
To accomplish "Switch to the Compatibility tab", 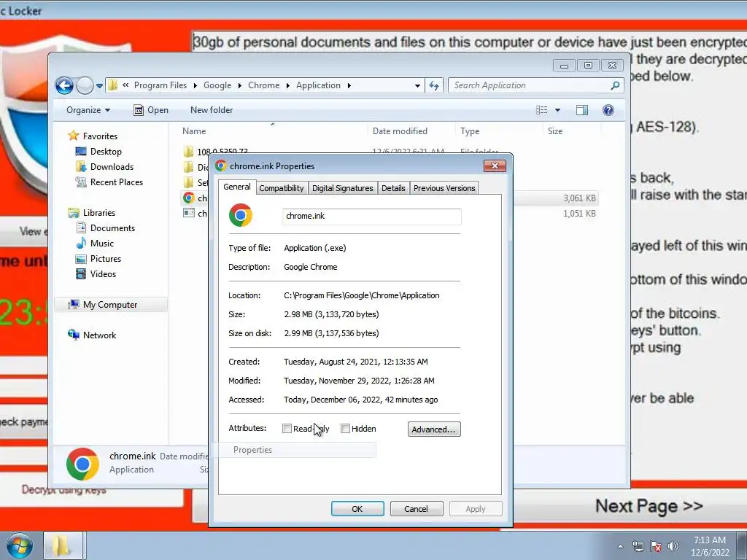I will point(281,188).
